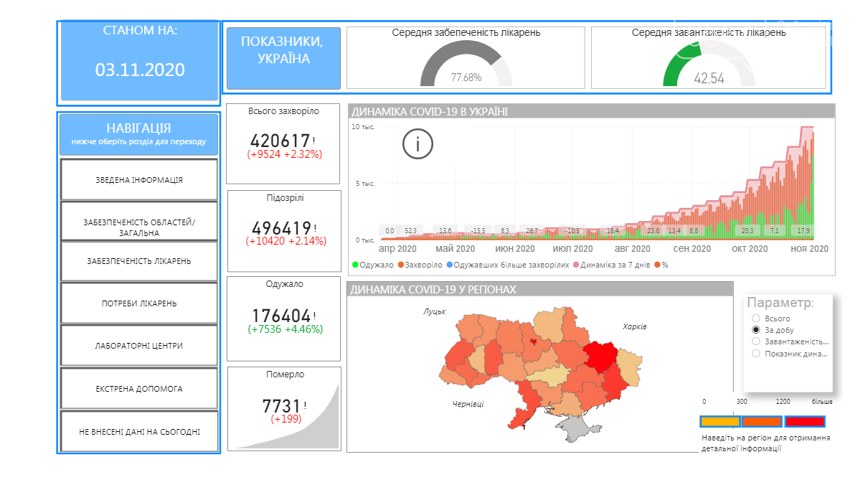The width and height of the screenshot is (868, 495).
Task: Pick the Показник дина... radio button
Action: pyautogui.click(x=755, y=353)
